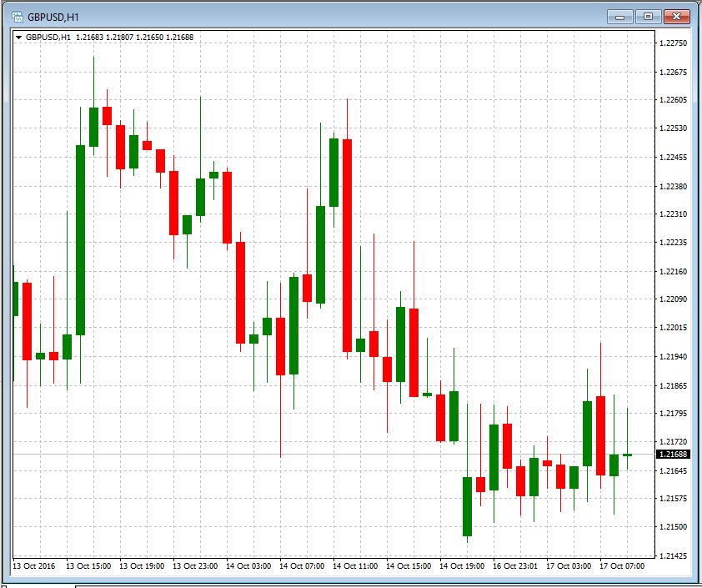702x588 pixels.
Task: Click the 1.22455 price level label
Action: [x=674, y=157]
